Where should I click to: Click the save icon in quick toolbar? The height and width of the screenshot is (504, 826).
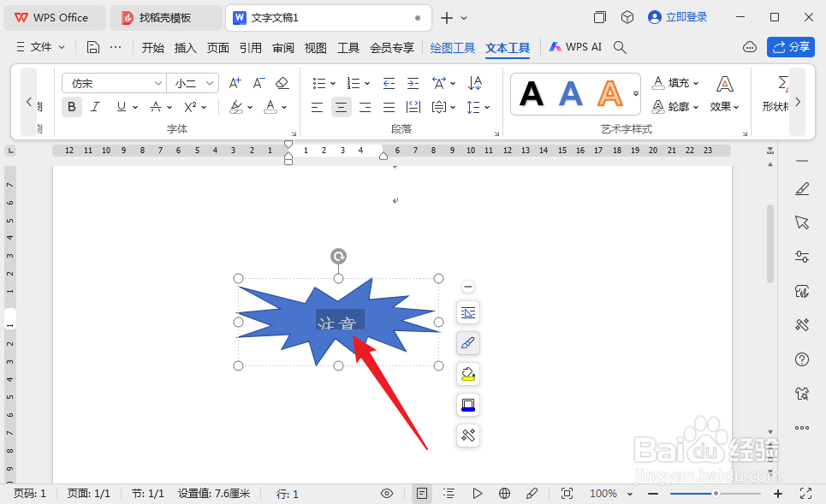coord(92,47)
